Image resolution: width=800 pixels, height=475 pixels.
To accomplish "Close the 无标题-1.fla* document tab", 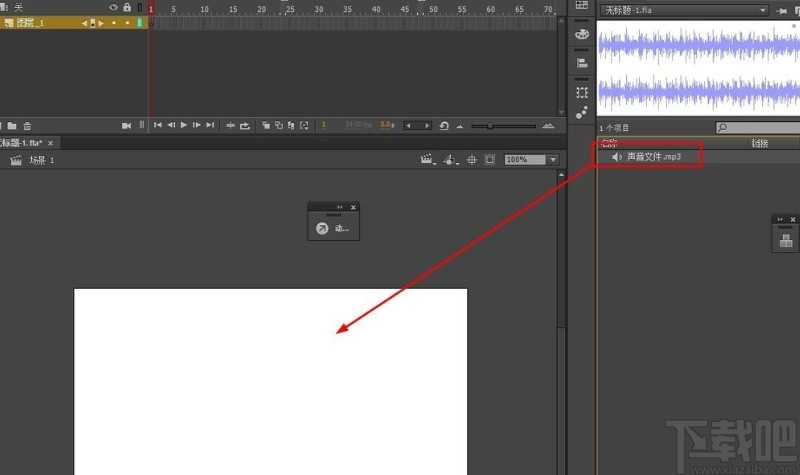I will (x=51, y=143).
